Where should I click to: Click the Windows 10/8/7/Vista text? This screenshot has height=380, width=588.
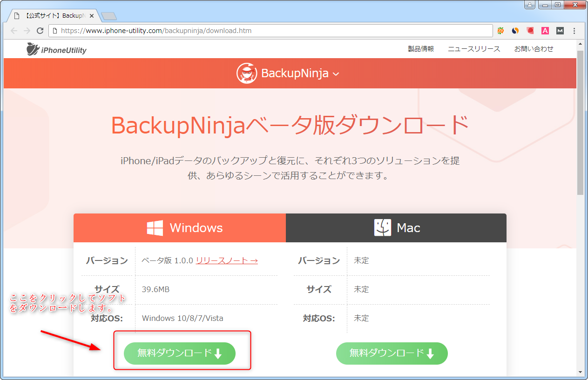pos(182,318)
